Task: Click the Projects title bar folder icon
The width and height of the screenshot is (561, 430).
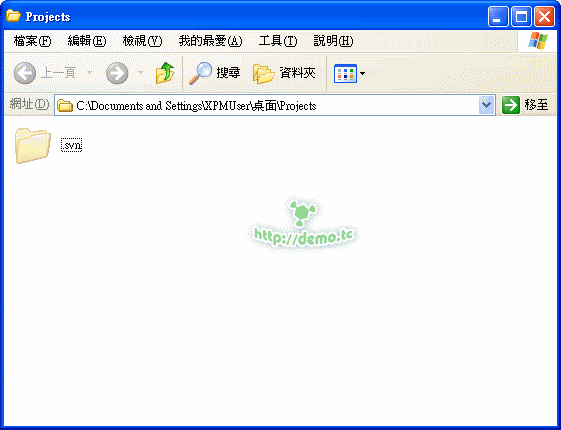Action: [13, 16]
